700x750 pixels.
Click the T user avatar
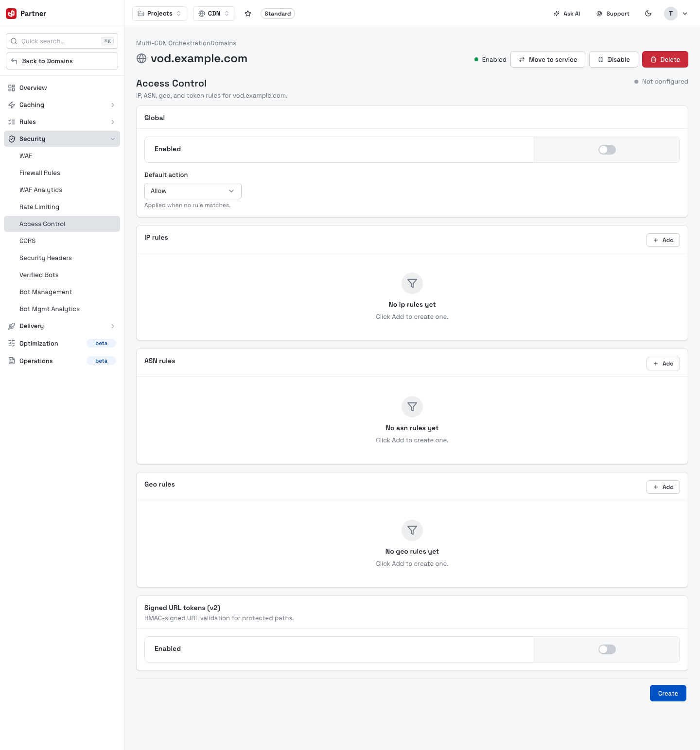pos(671,14)
